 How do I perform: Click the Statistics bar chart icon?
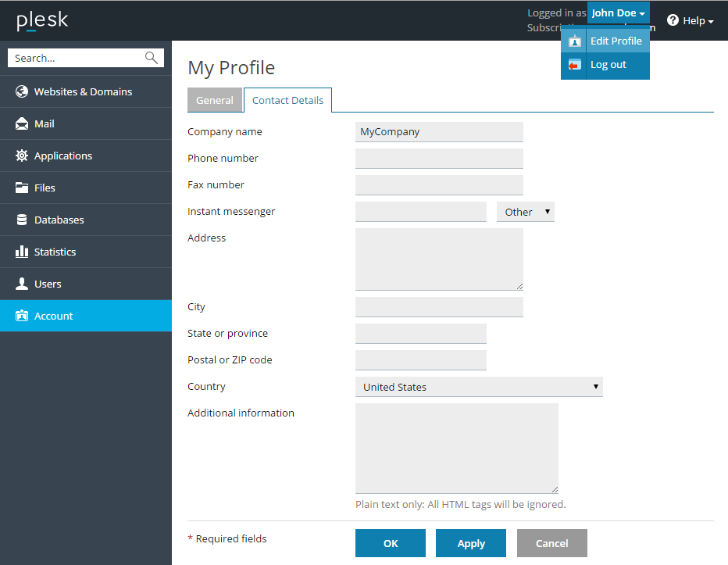[22, 252]
